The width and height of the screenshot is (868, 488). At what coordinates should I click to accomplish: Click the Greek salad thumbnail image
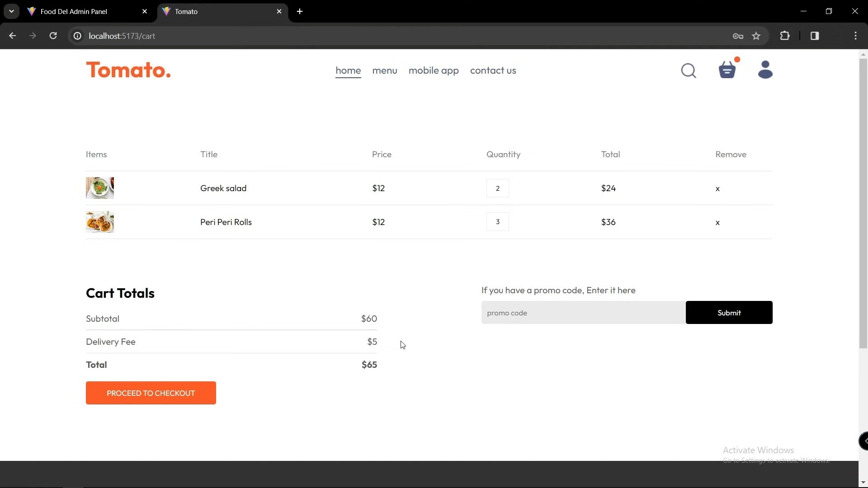coord(100,188)
